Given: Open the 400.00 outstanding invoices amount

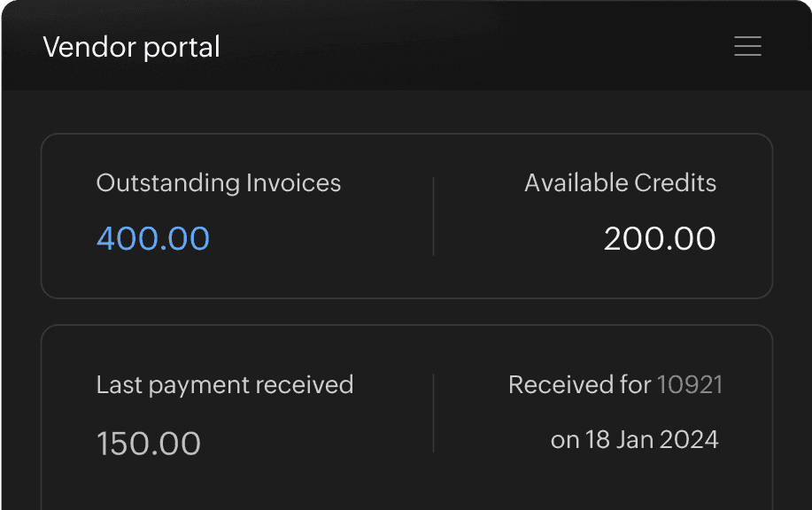Looking at the screenshot, I should point(153,239).
